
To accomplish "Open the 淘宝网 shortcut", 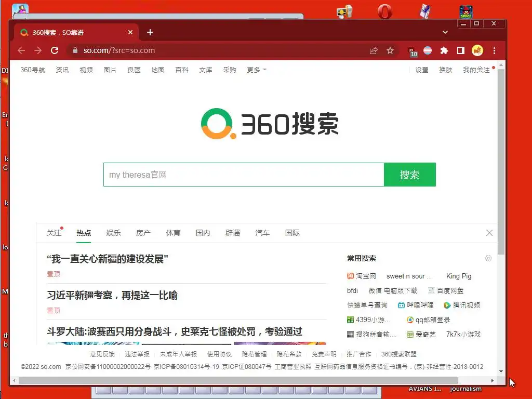I will (x=362, y=276).
